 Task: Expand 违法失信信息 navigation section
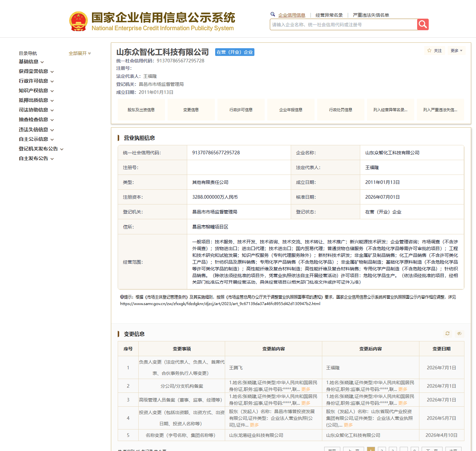[36, 130]
